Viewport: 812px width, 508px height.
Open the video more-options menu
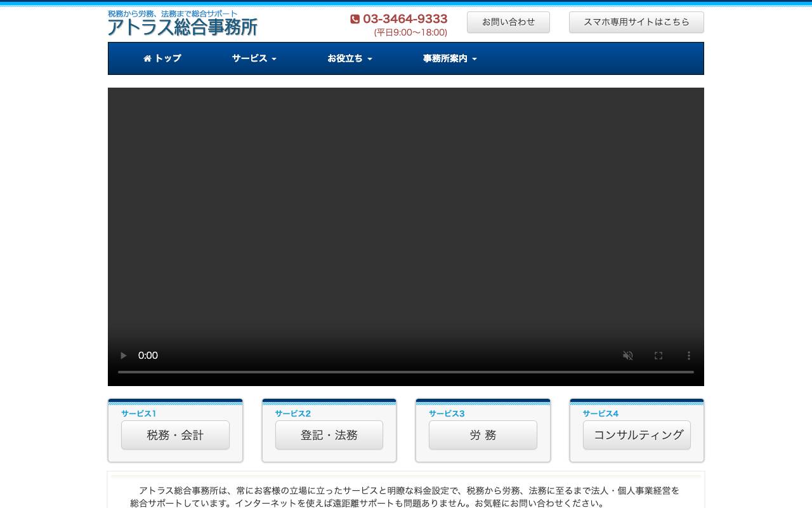tap(689, 356)
